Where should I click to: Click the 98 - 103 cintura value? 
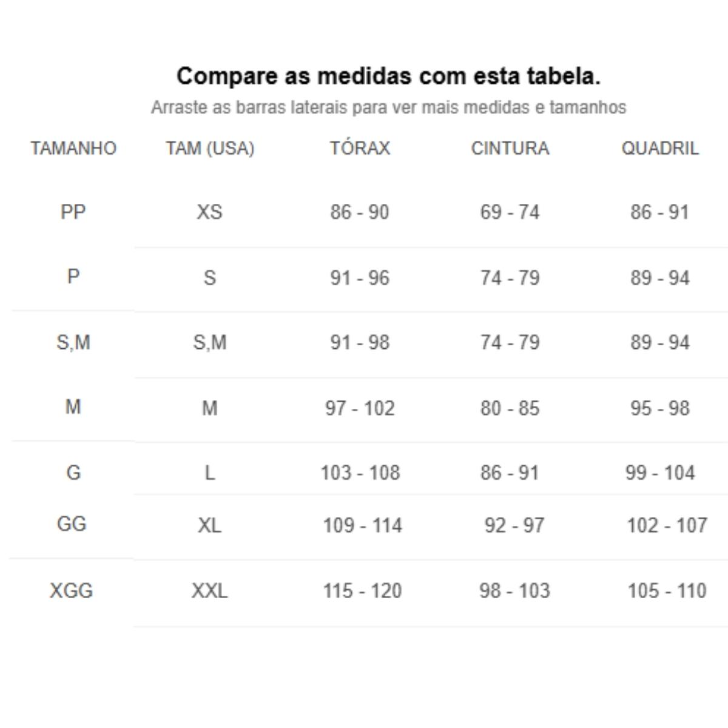(514, 590)
